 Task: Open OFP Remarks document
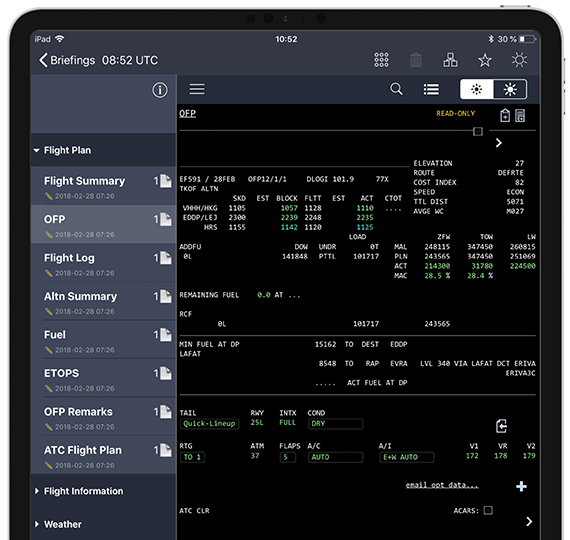[104, 417]
